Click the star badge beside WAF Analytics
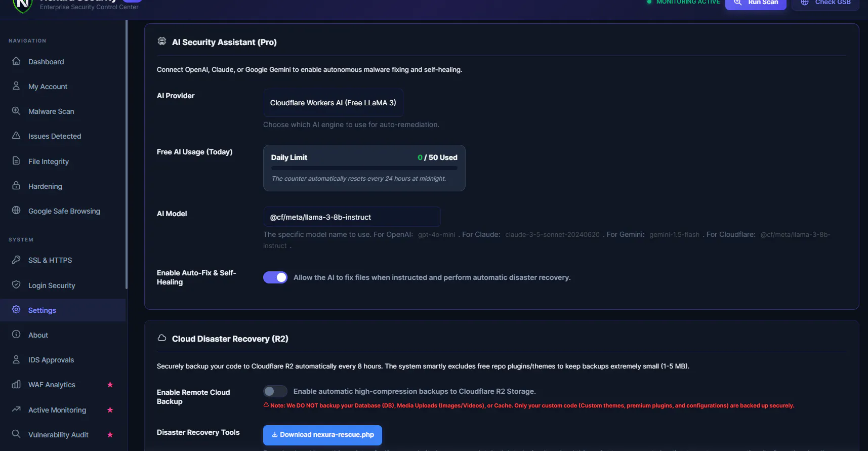Viewport: 868px width, 451px height. pos(110,385)
